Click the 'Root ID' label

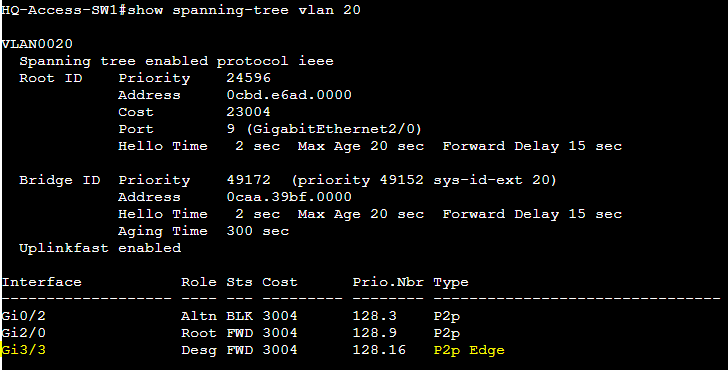coord(51,78)
